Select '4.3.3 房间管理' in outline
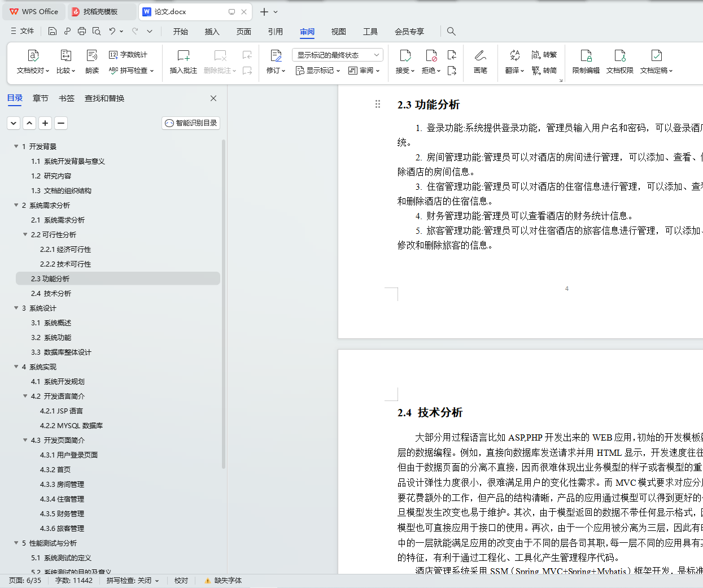The height and width of the screenshot is (588, 703). (118, 484)
